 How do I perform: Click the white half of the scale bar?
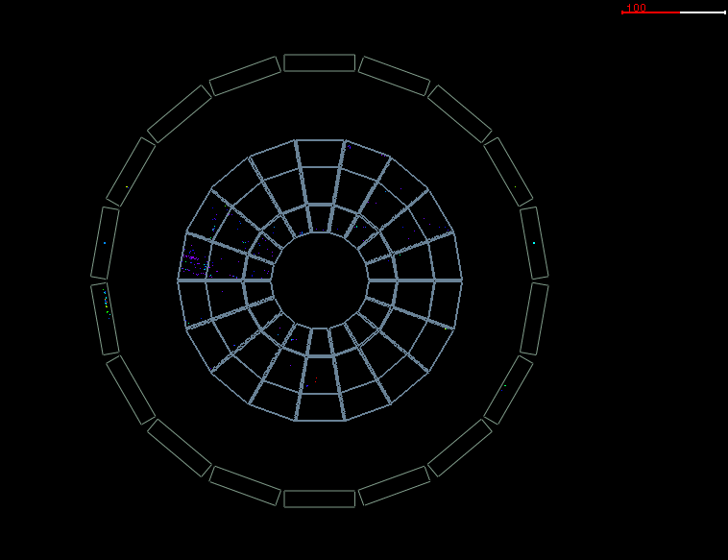pos(702,12)
